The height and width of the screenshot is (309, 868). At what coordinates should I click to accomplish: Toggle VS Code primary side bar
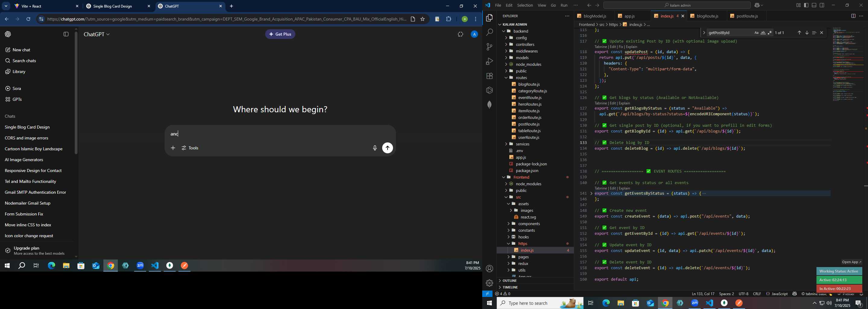[806, 5]
